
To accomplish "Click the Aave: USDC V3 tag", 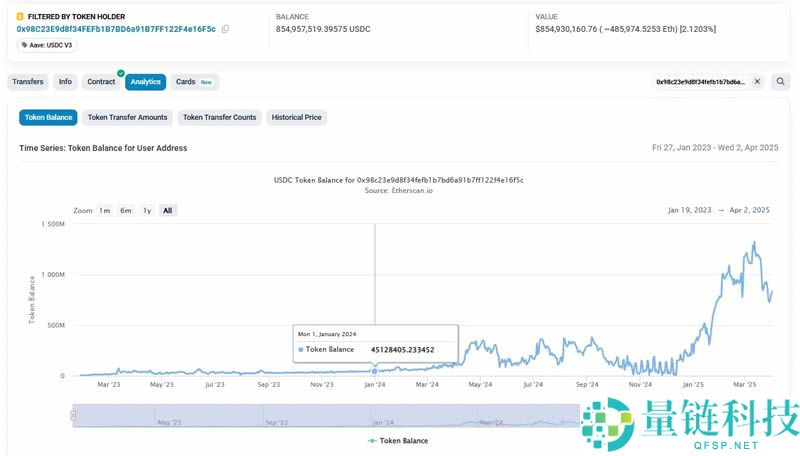I will (x=47, y=45).
